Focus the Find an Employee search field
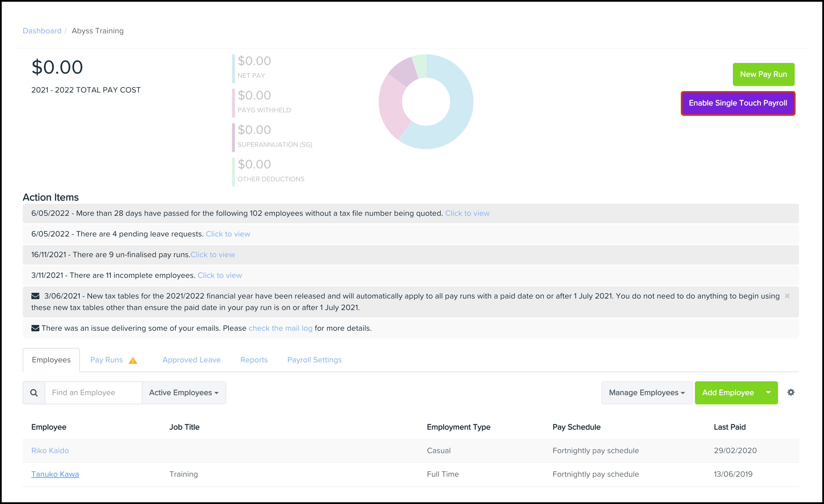824x504 pixels. click(x=93, y=393)
